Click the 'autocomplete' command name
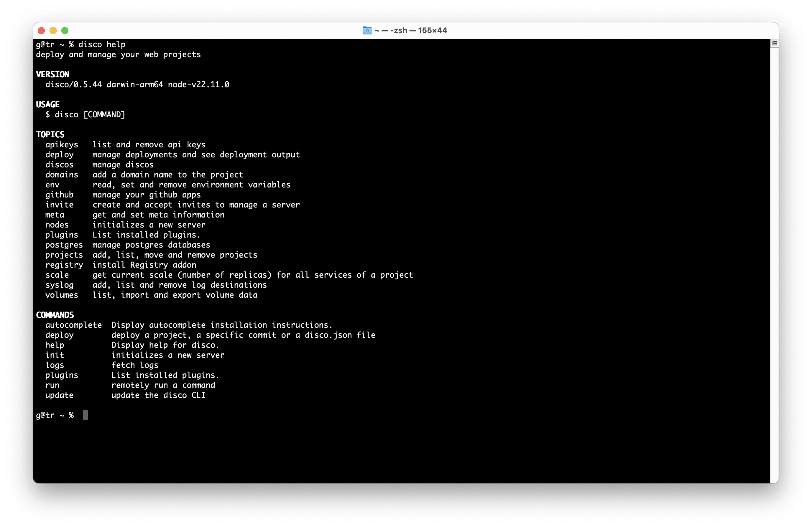Screen dimensions: 812x527 tap(73, 325)
